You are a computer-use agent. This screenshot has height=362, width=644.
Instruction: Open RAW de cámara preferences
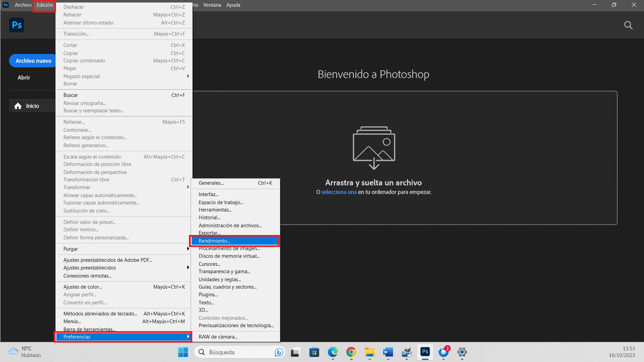click(235, 337)
